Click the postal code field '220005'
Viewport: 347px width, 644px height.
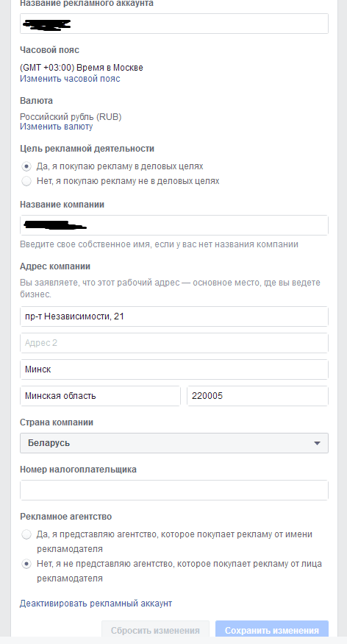[x=257, y=396]
